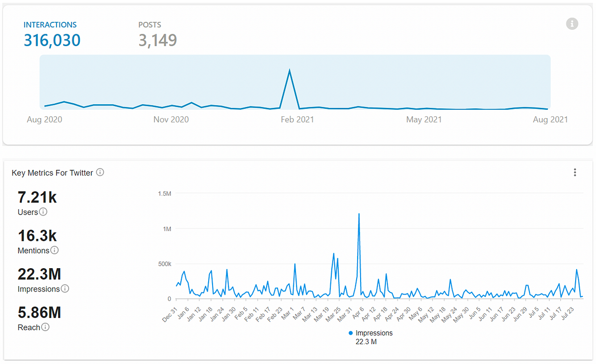Click the Nov 2020 axis label

[x=171, y=120]
